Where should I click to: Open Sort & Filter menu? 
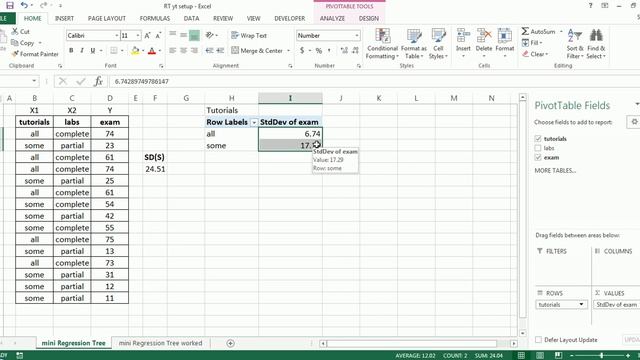(x=575, y=44)
